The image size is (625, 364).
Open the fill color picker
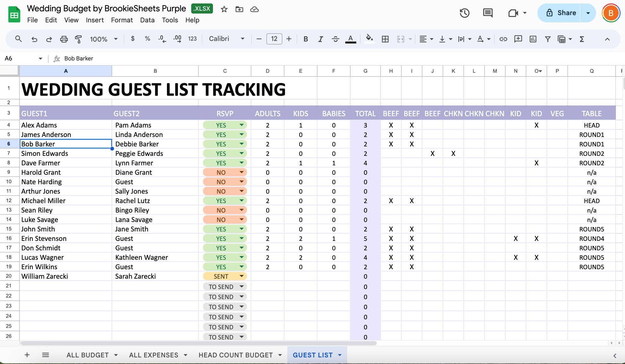click(x=369, y=39)
